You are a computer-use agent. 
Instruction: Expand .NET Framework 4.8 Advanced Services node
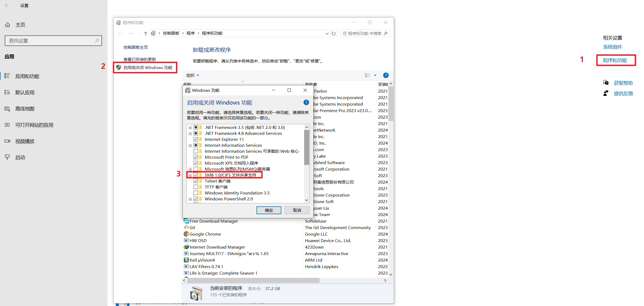[190, 134]
